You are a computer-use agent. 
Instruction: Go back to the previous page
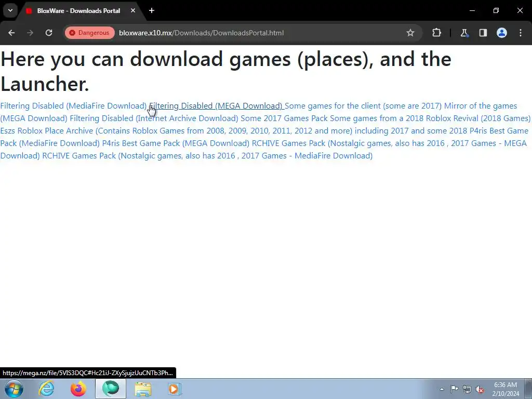click(11, 33)
